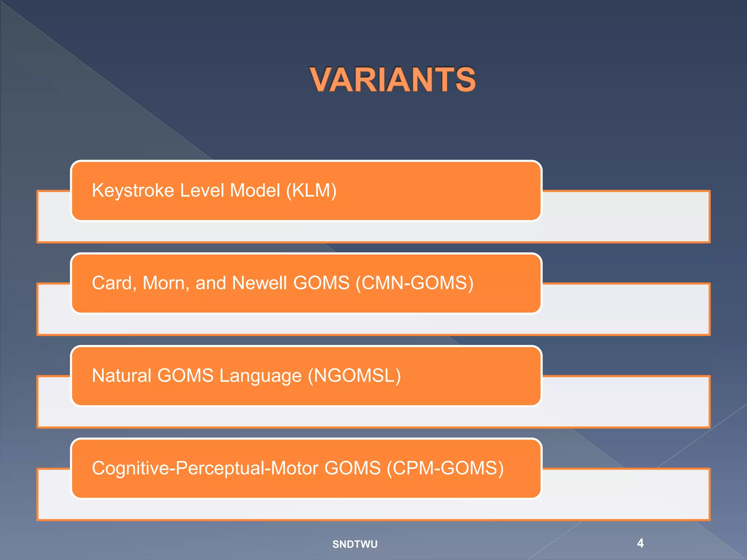The width and height of the screenshot is (747, 560).
Task: Click the (NGOMSL) abbreviation text
Action: point(354,376)
